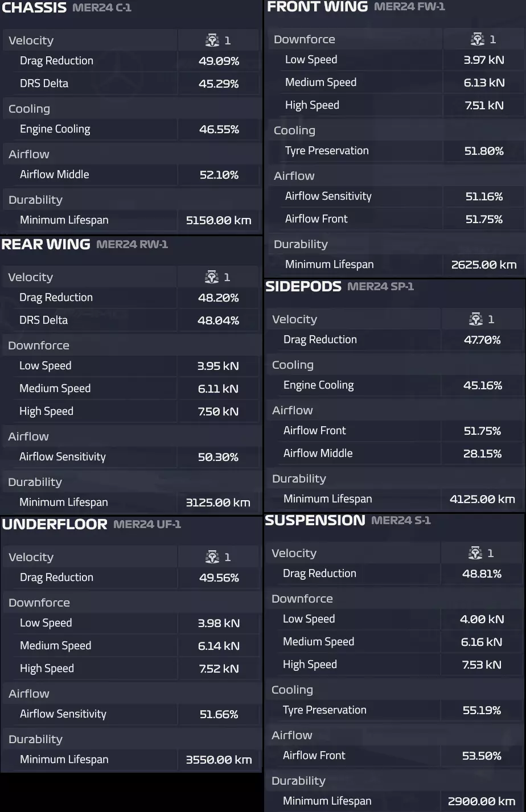Click the SUSPENSION MER24 S-1 heading
The image size is (526, 812).
[x=347, y=520]
